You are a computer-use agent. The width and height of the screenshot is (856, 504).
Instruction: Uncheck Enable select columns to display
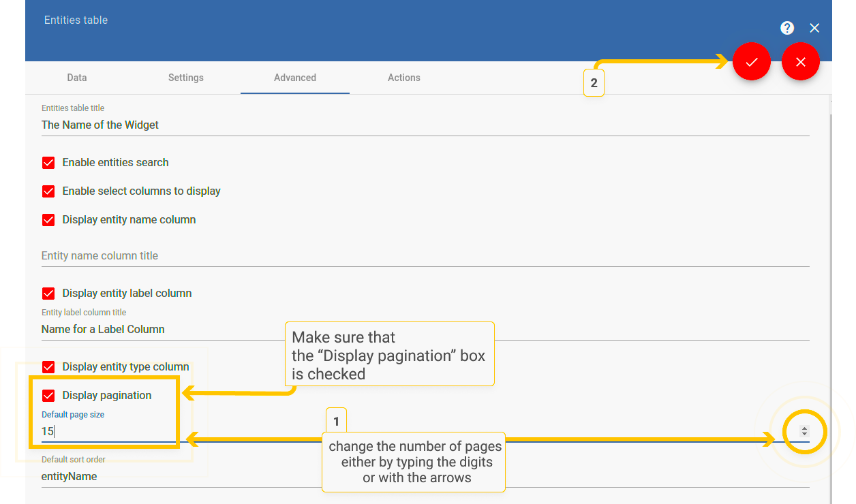coord(48,191)
